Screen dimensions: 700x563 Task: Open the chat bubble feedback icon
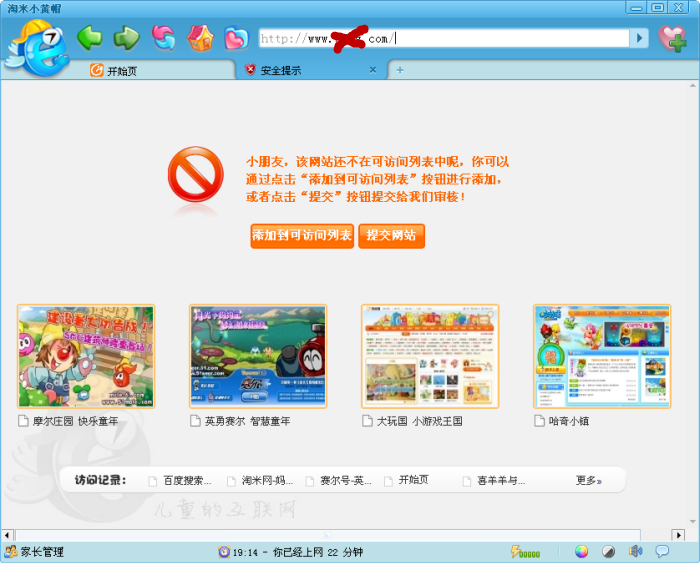(662, 551)
